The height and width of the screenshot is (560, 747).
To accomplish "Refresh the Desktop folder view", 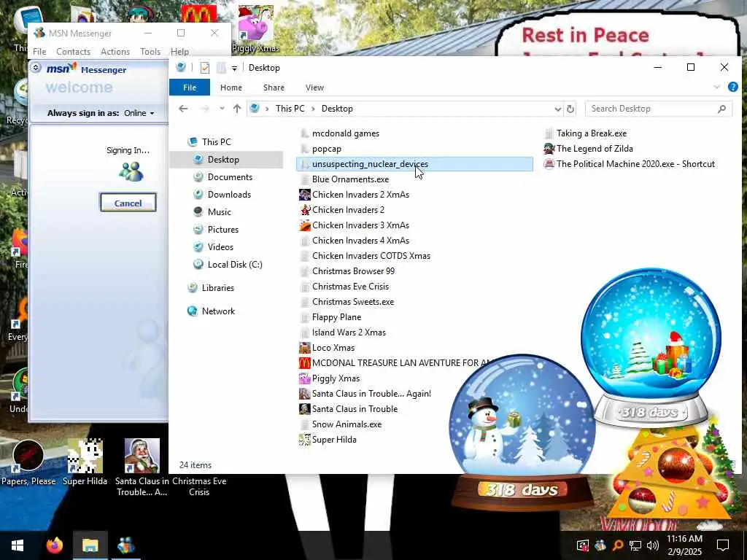I will click(570, 109).
